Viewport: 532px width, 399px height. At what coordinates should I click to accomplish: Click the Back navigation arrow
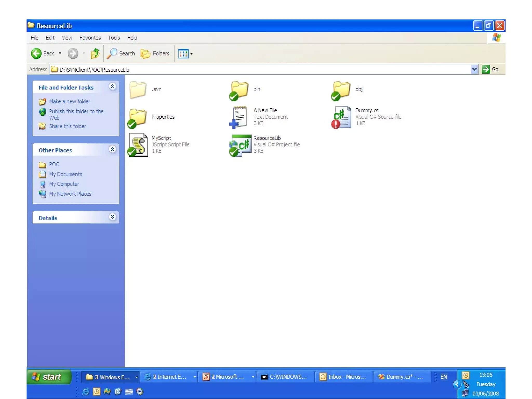[x=37, y=54]
